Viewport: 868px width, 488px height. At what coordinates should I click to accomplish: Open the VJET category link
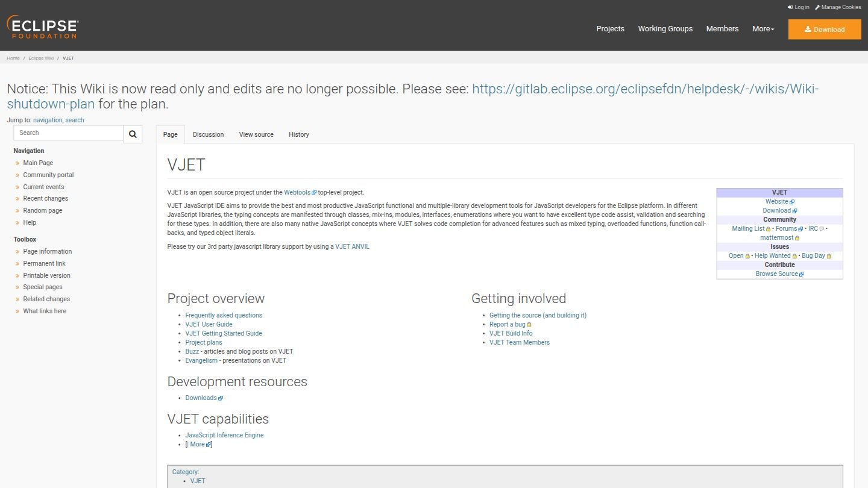[x=198, y=481]
